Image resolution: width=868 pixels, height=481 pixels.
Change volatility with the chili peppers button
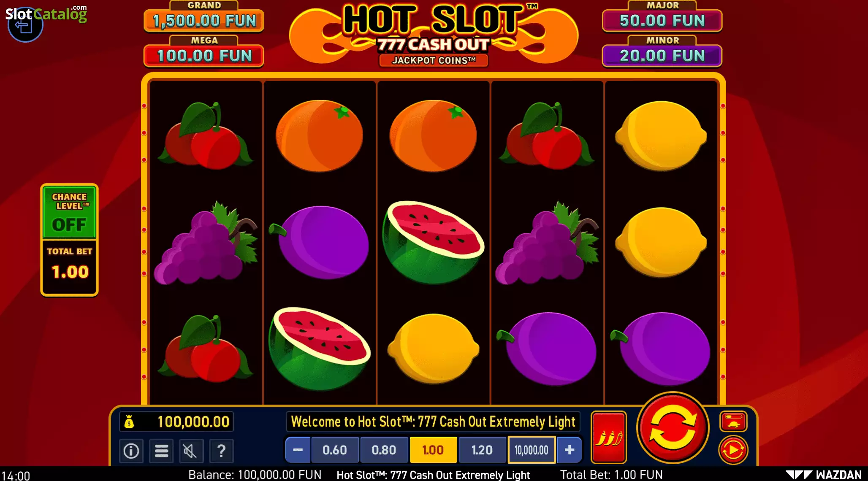point(608,437)
